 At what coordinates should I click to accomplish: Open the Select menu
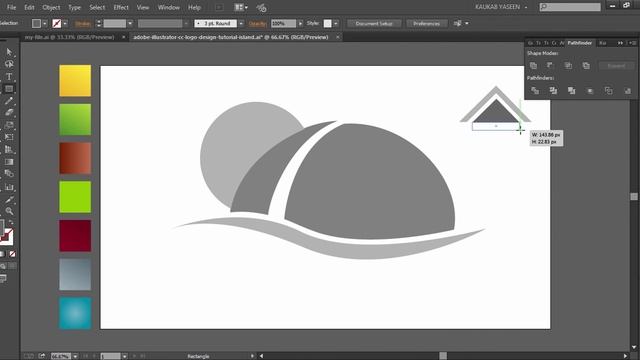click(x=97, y=7)
